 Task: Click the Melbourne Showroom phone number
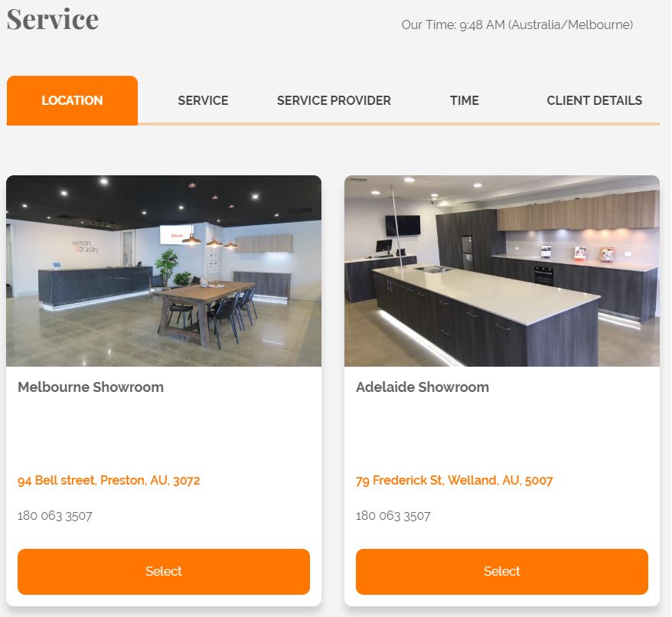[55, 515]
